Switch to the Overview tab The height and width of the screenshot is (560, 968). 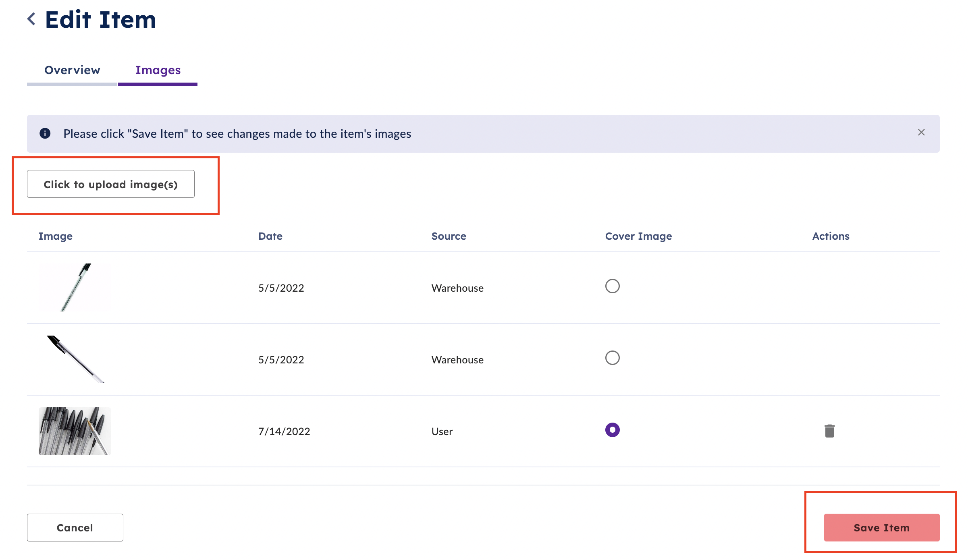[72, 70]
